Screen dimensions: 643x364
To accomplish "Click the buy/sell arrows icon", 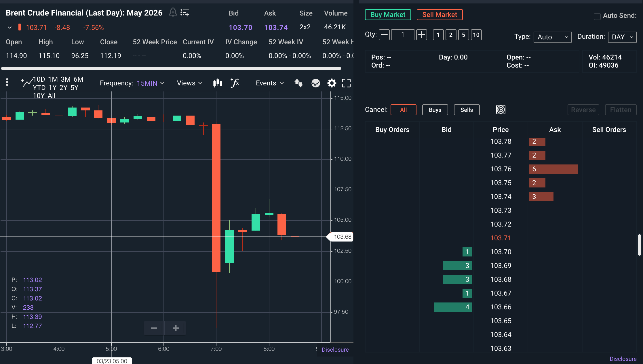I will [x=298, y=83].
